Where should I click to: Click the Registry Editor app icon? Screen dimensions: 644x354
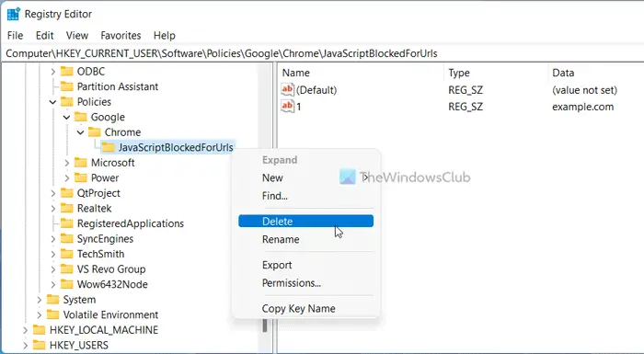click(14, 14)
